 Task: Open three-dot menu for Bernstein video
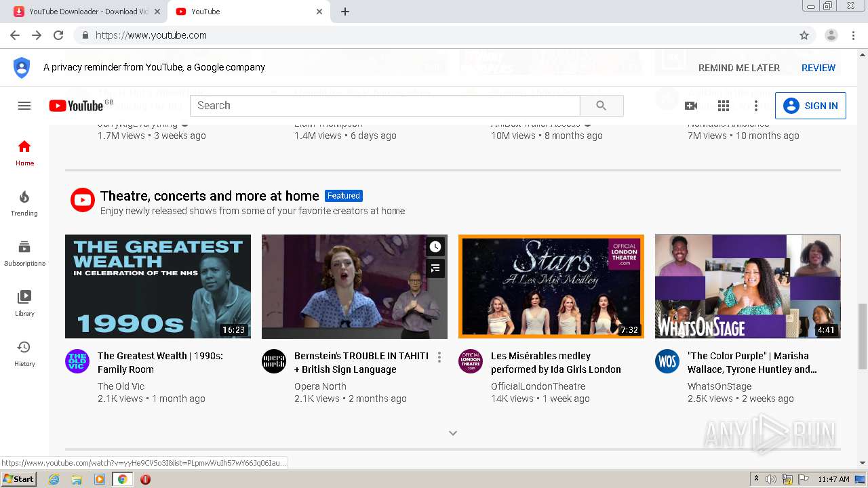pos(439,357)
